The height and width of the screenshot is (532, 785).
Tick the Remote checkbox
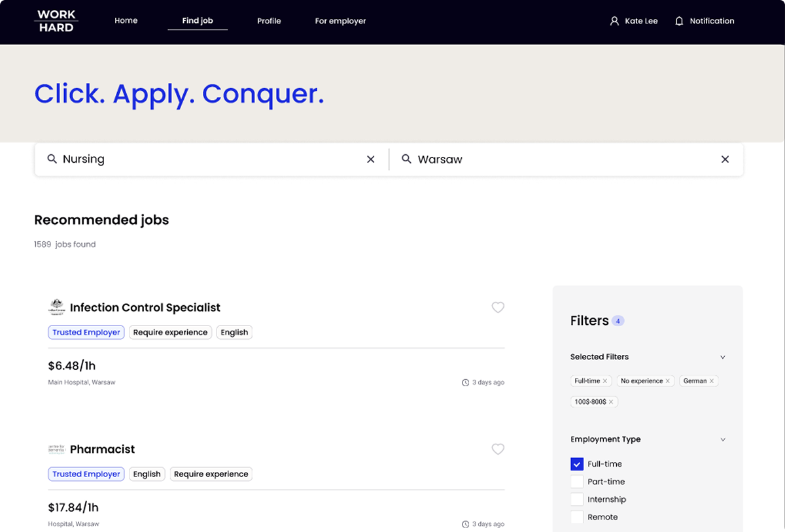(576, 517)
